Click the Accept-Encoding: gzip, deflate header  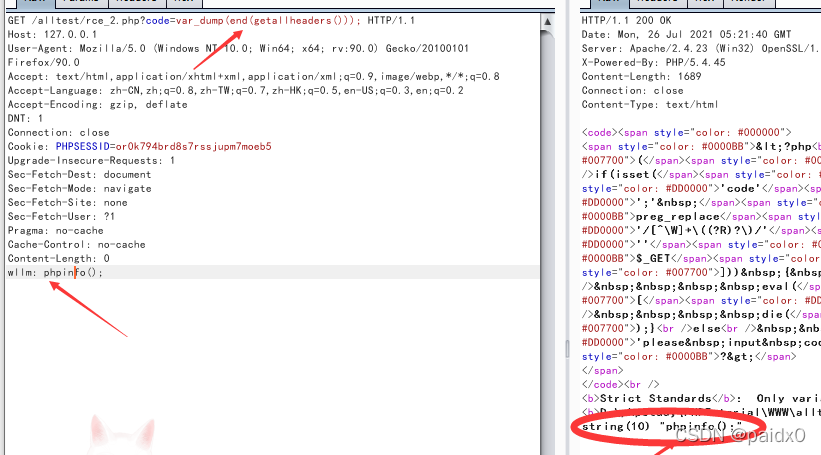click(x=97, y=104)
